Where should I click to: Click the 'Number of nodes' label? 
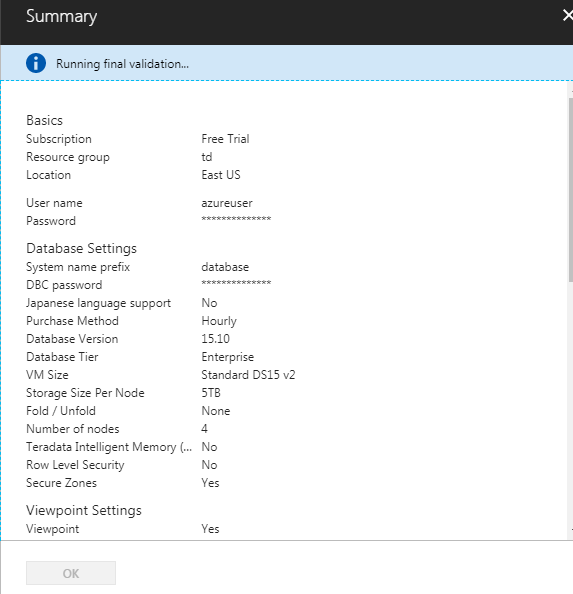(x=73, y=429)
